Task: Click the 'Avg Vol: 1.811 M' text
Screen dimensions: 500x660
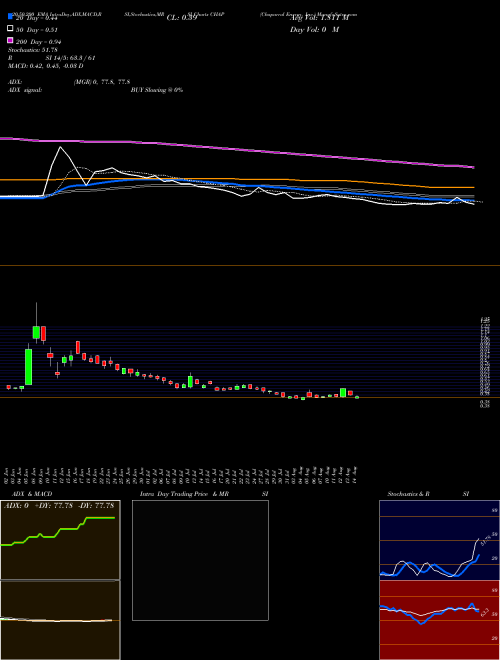Action: click(319, 18)
